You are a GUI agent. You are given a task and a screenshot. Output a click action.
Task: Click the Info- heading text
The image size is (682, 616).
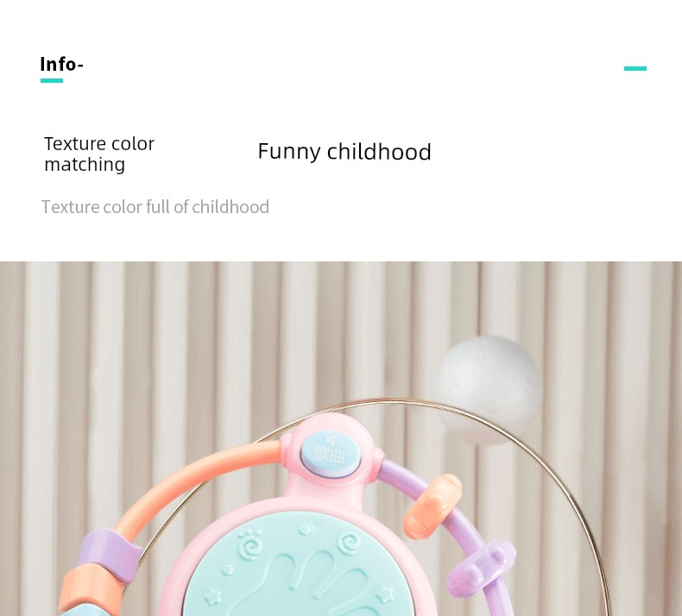pos(61,65)
